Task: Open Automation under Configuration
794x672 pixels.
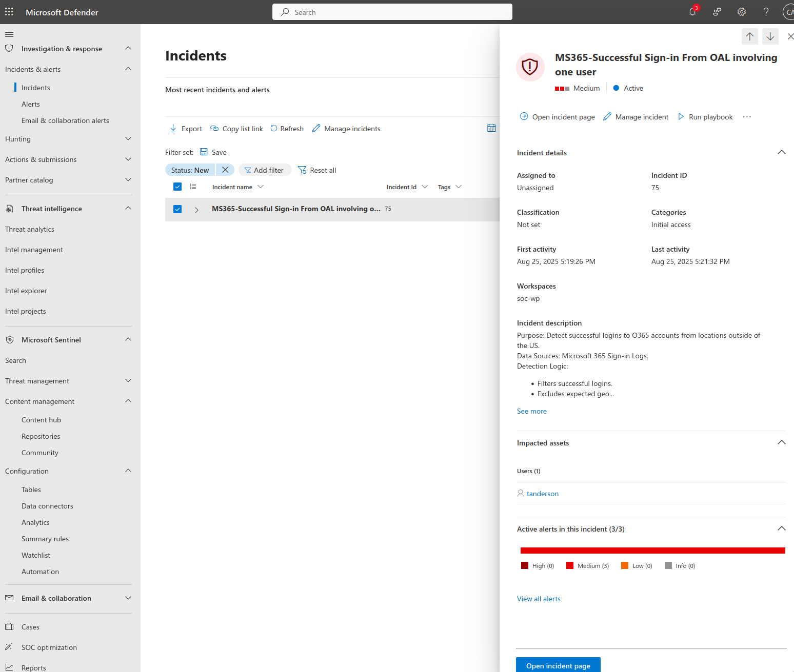Action: tap(40, 572)
